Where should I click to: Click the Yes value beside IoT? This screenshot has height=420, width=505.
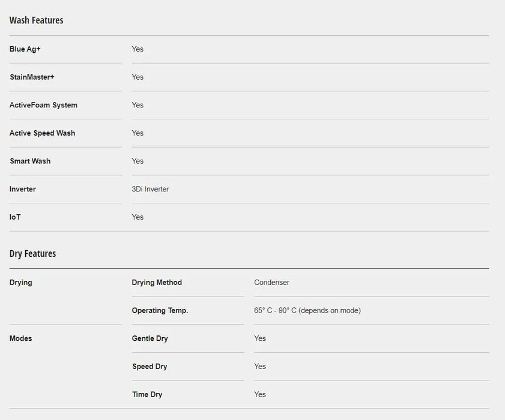coord(138,217)
